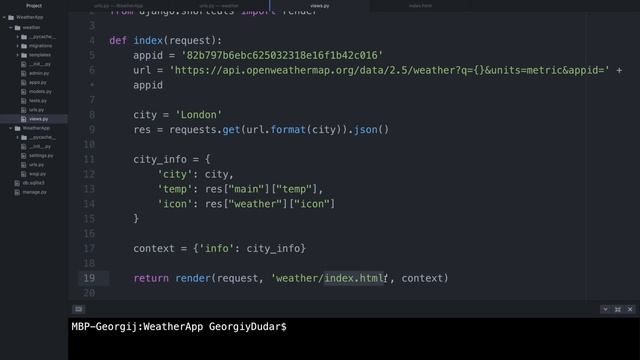Expand the templates folder
Viewport: 640px width, 360px height.
[x=18, y=55]
